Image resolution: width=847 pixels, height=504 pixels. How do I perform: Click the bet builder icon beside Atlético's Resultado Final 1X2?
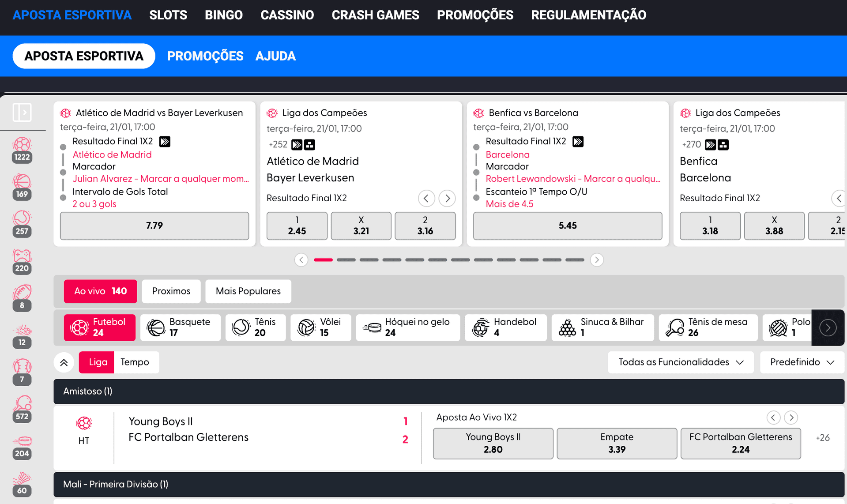(x=165, y=142)
